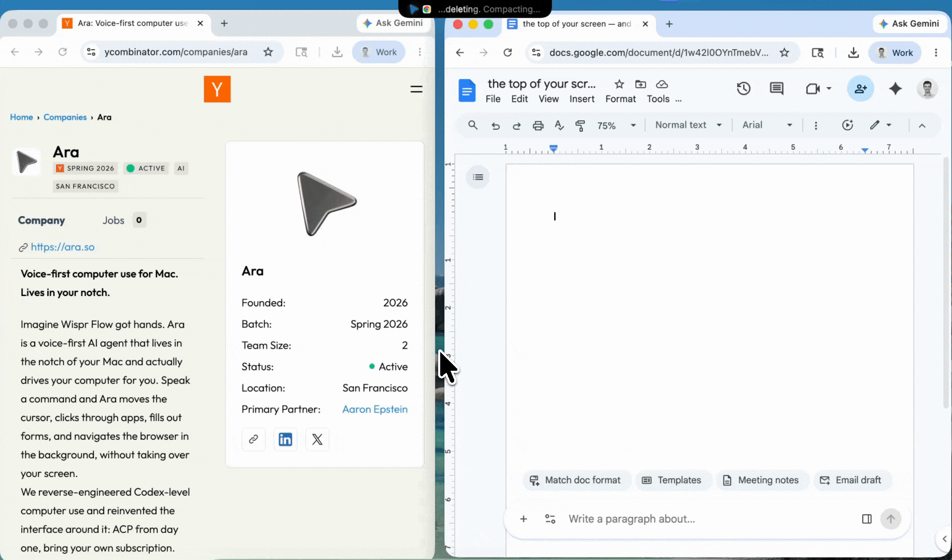The image size is (952, 560).
Task: Click the Google Docs home icon
Action: click(x=467, y=90)
